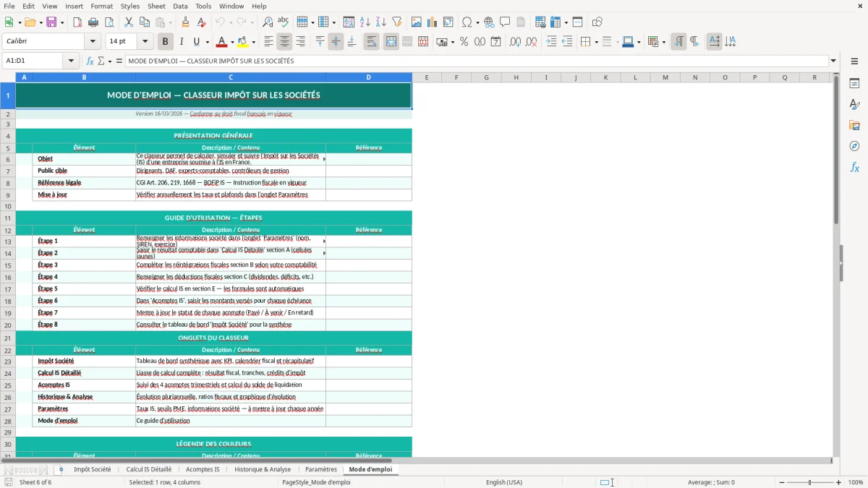Toggle Center Horizontally alignment

click(x=284, y=42)
